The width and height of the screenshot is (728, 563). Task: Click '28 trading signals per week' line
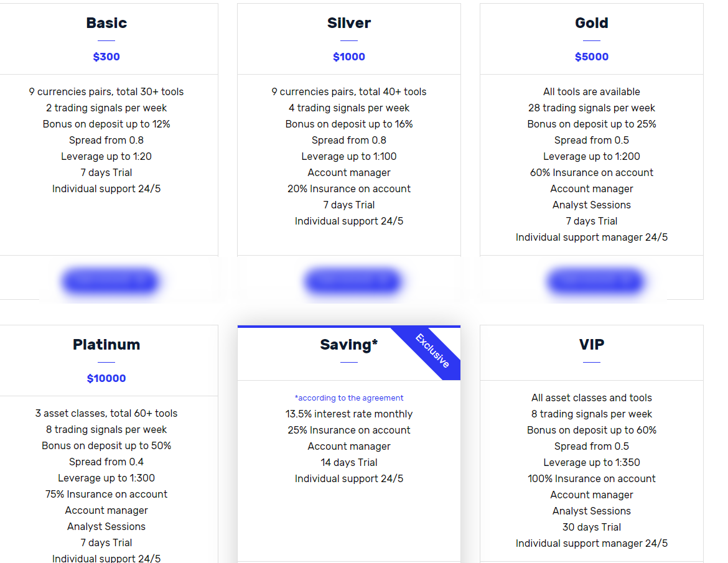(x=592, y=108)
